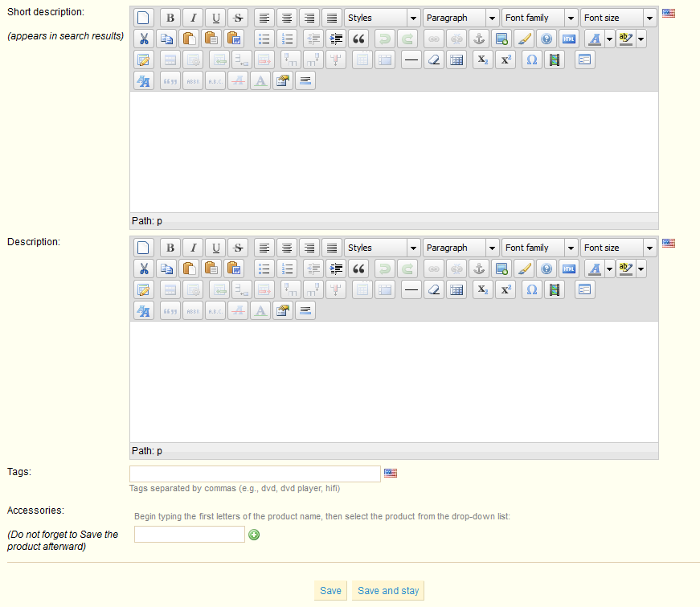Toggle Underline in Short description editor

tap(215, 18)
